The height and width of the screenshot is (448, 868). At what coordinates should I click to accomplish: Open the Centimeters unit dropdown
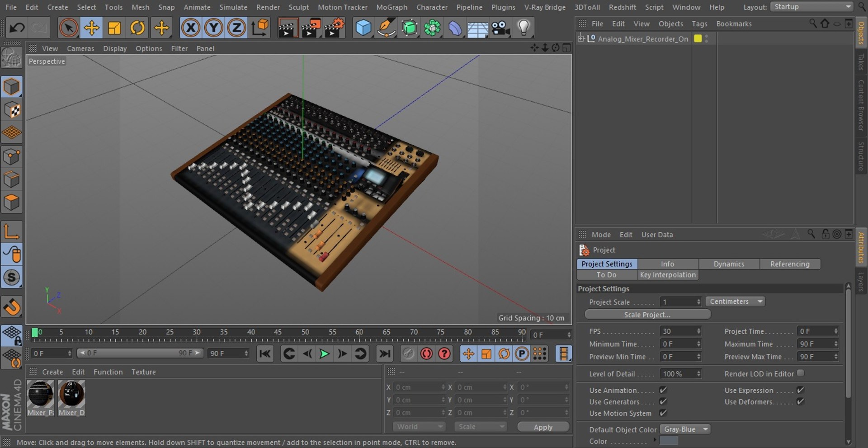[735, 302]
